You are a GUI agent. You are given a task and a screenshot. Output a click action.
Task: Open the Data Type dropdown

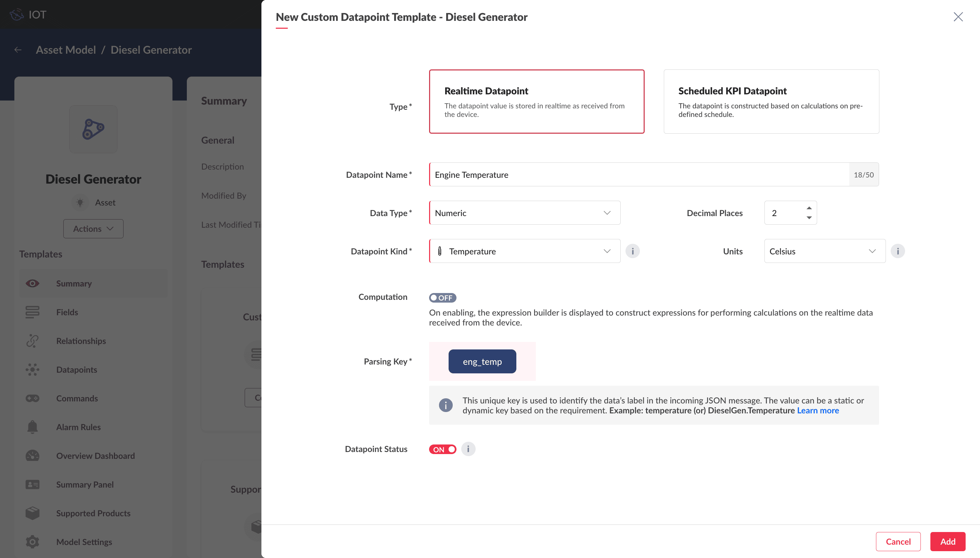point(524,213)
